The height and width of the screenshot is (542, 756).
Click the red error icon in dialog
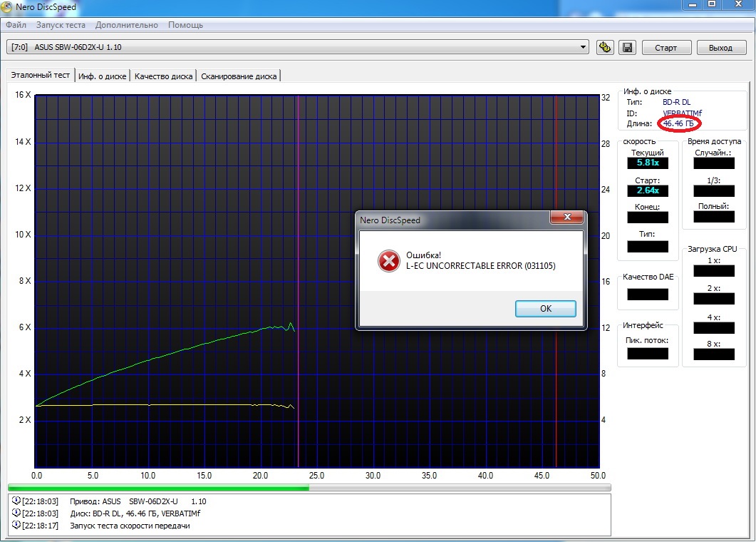pyautogui.click(x=388, y=261)
